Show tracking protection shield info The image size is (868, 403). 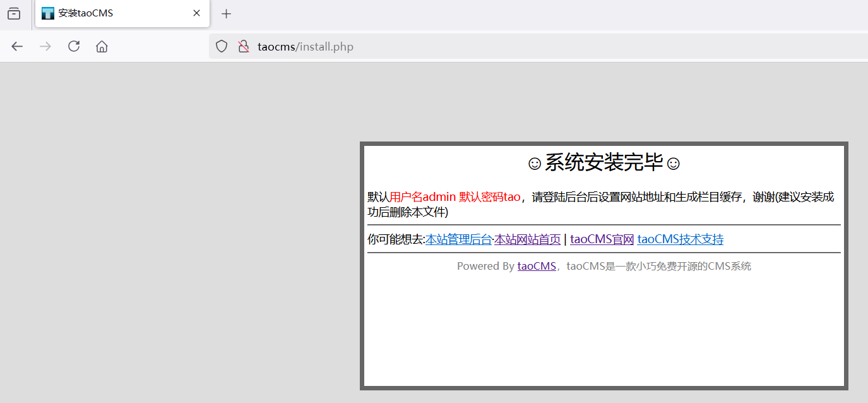pyautogui.click(x=222, y=46)
